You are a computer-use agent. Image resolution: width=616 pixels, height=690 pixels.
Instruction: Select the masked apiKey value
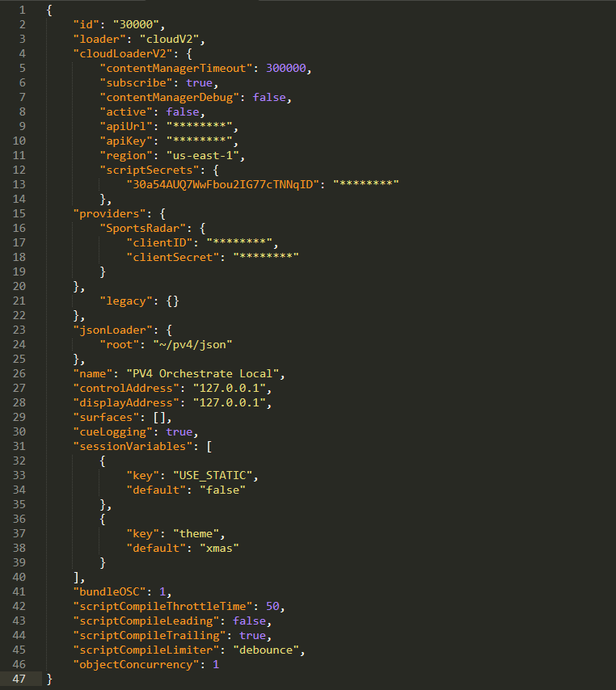point(199,141)
